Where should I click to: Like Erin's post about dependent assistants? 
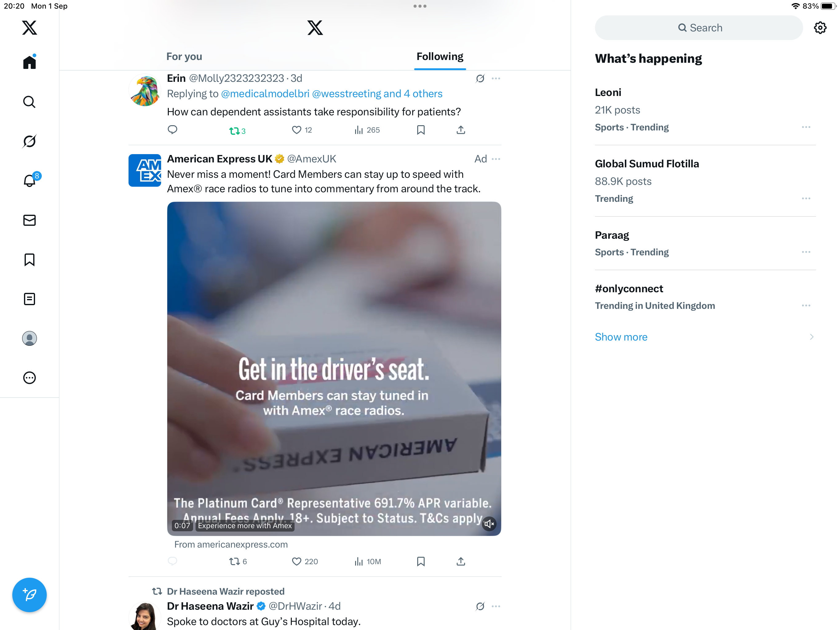pyautogui.click(x=297, y=130)
